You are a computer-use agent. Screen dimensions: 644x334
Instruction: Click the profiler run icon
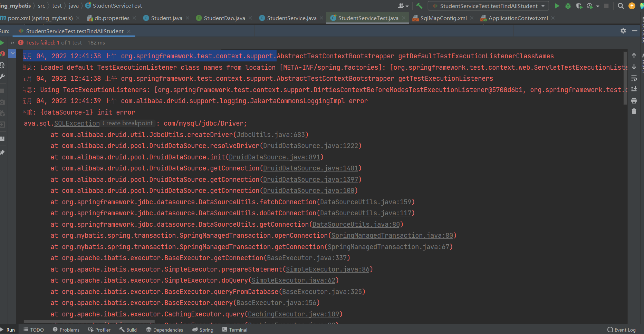point(589,6)
